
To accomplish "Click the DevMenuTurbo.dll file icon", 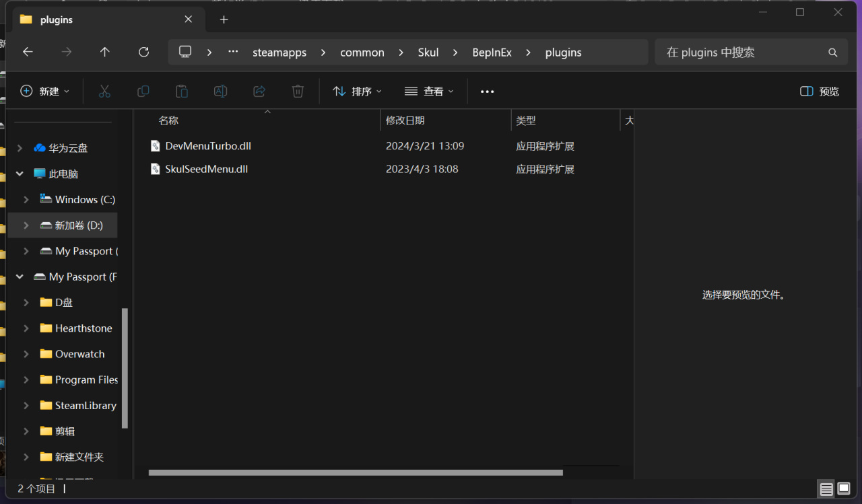I will pos(156,146).
